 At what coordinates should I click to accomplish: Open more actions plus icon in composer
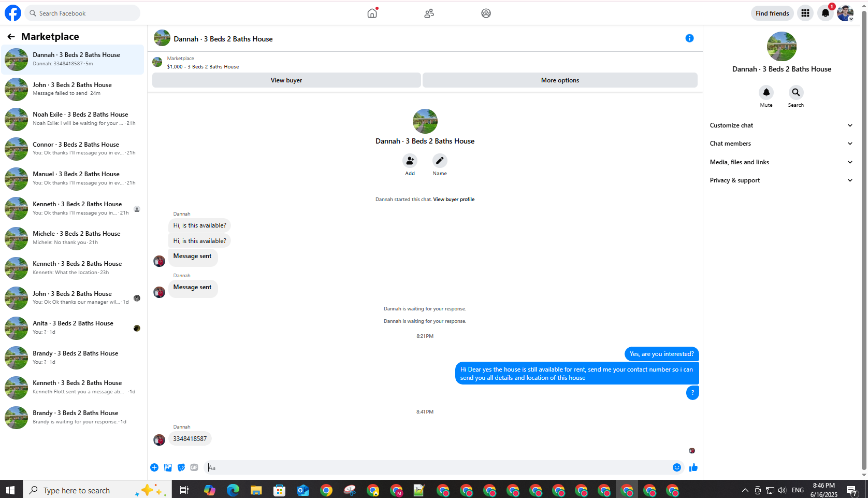click(x=154, y=467)
